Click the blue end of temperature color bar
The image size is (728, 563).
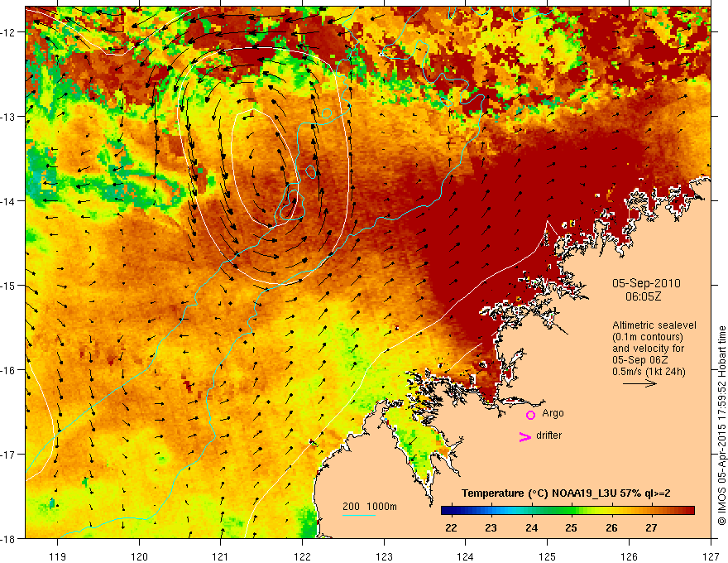click(447, 511)
